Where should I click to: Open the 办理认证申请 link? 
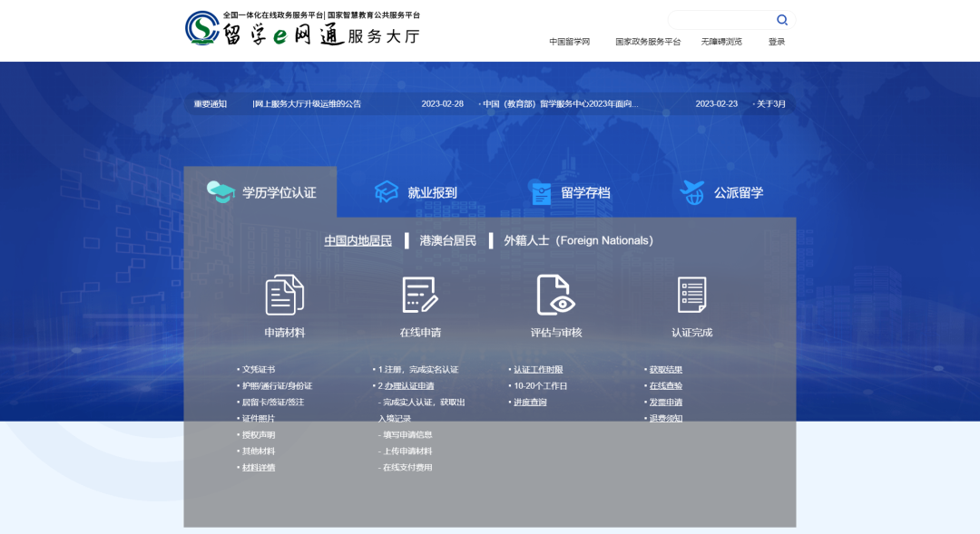click(408, 386)
